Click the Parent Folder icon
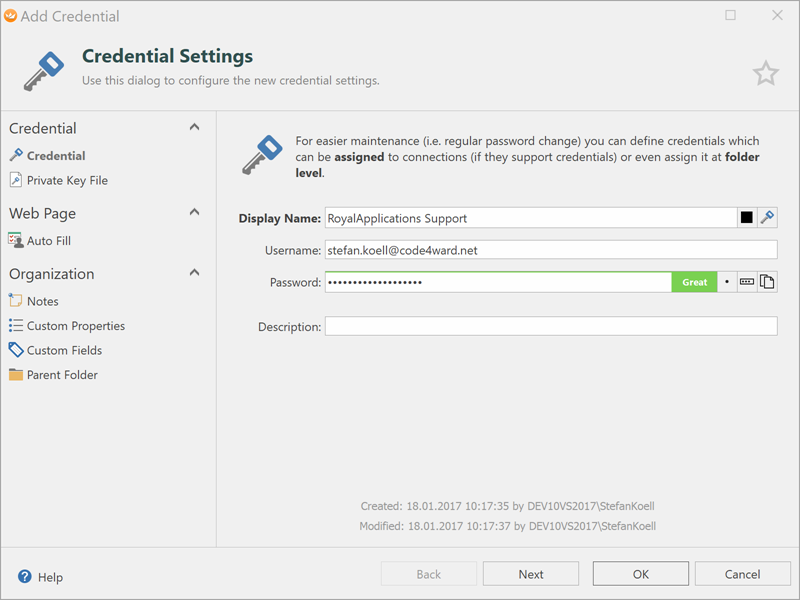Viewport: 800px width, 600px height. tap(16, 375)
